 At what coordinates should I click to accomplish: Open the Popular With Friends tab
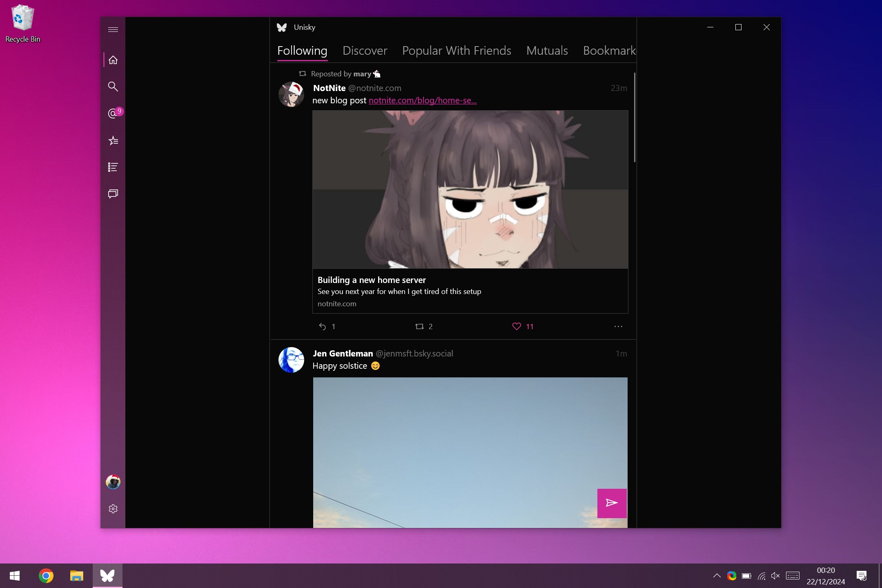pos(457,50)
